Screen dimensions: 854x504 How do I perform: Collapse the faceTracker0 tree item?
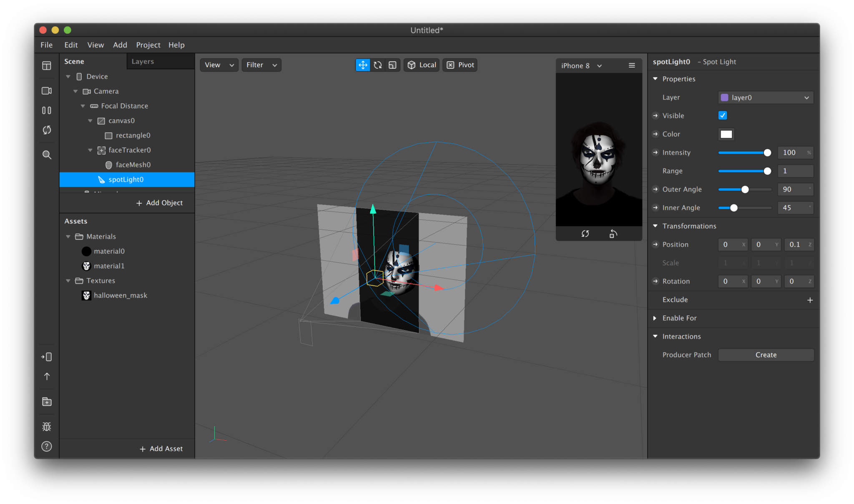coord(90,150)
